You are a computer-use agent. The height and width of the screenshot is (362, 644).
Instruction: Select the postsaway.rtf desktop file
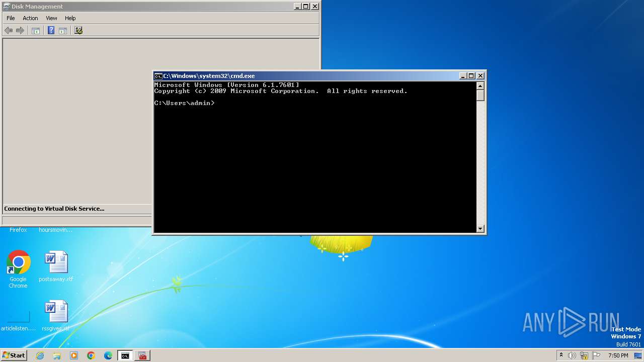point(56,267)
